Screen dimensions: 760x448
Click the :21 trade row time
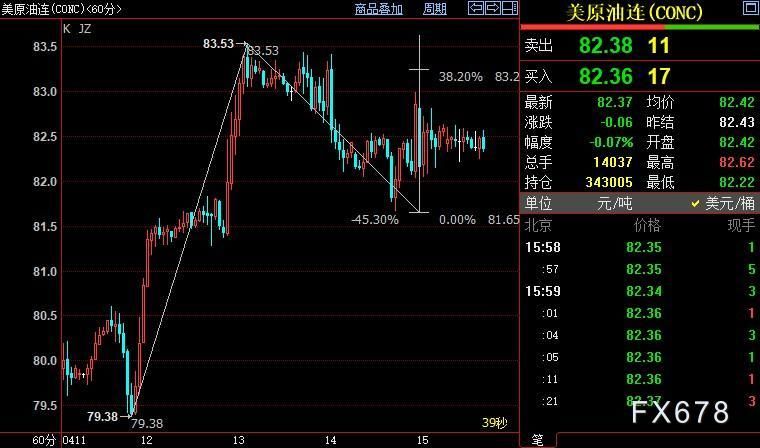click(x=550, y=401)
